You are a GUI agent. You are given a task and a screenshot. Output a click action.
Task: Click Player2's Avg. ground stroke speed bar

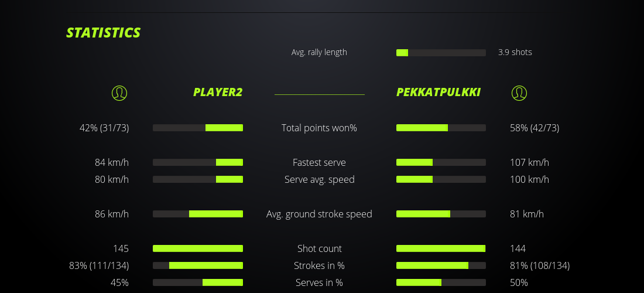(198, 214)
